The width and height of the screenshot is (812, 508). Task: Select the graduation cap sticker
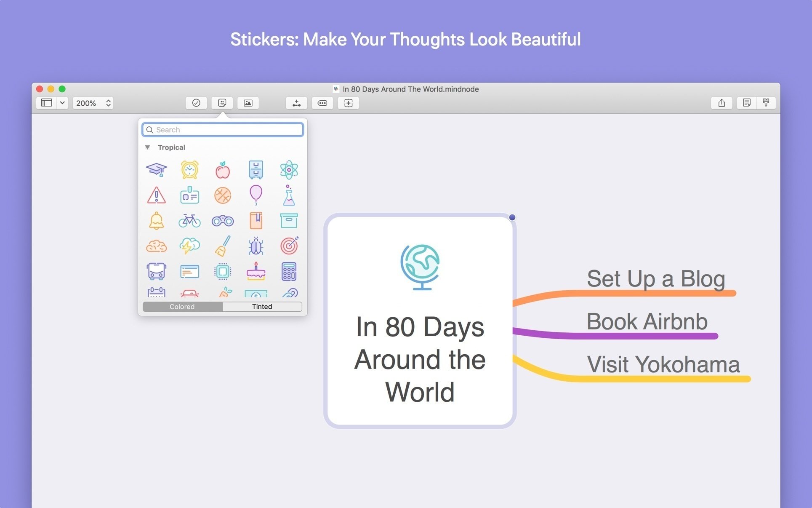tap(156, 169)
